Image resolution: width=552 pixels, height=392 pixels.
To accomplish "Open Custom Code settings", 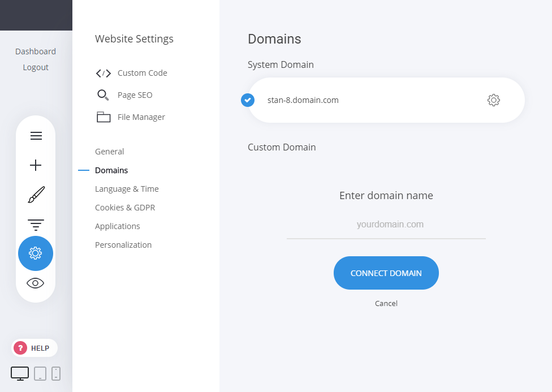I will pyautogui.click(x=142, y=73).
